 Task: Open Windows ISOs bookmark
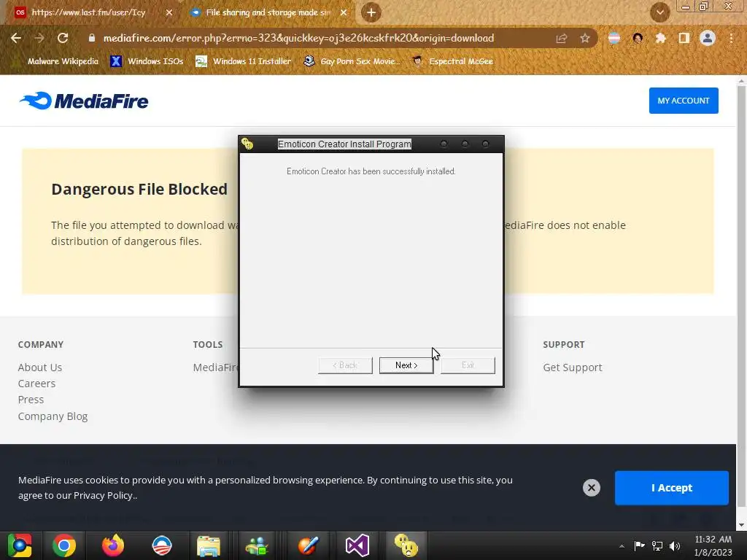(x=147, y=61)
